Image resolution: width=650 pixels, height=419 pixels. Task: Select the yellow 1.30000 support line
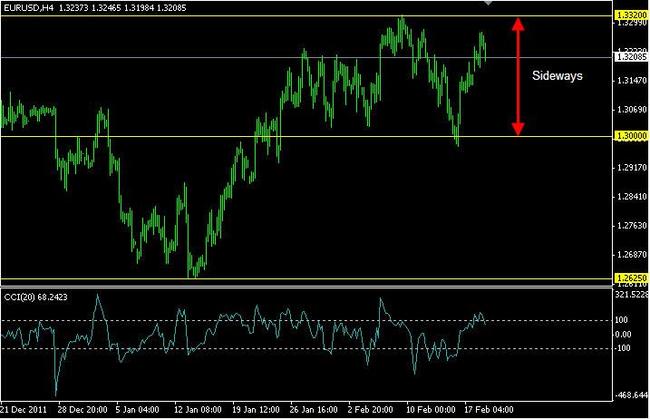[x=300, y=136]
